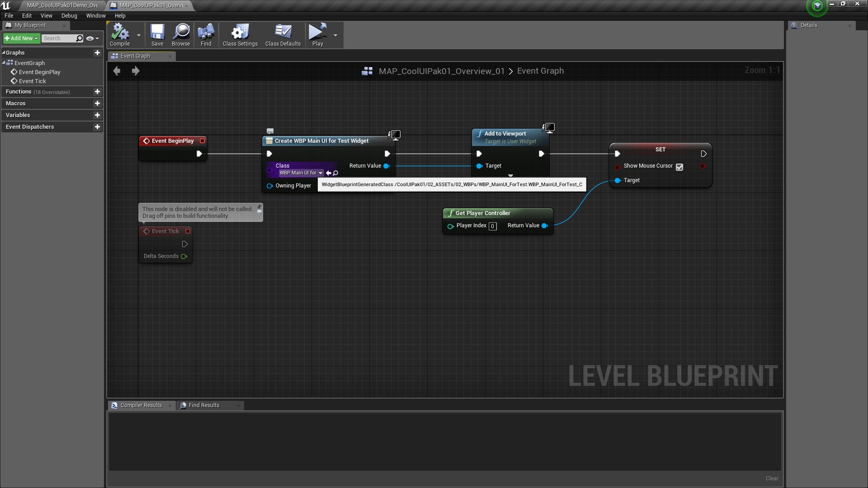The width and height of the screenshot is (868, 488).
Task: Add a new Event Dispatcher with the plus icon
Action: (98, 126)
